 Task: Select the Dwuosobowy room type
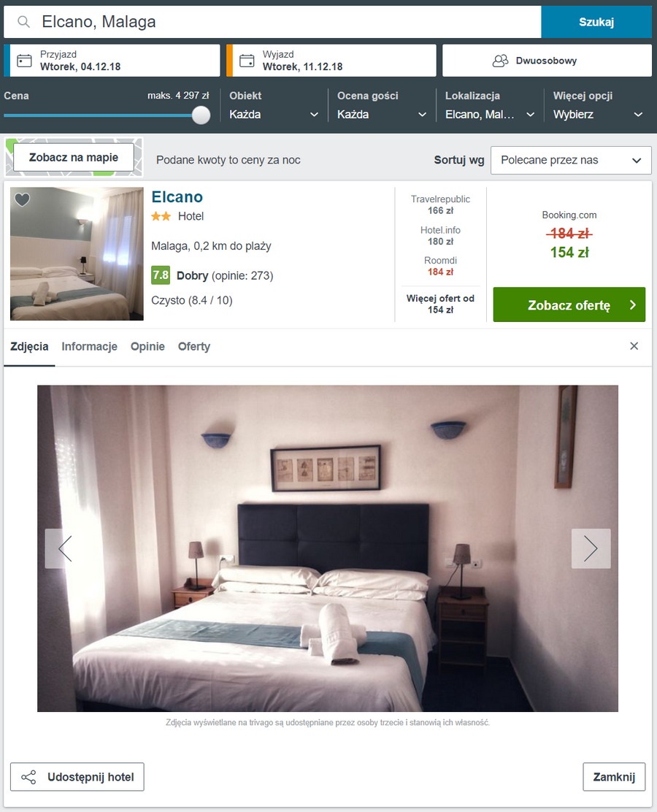click(x=547, y=61)
